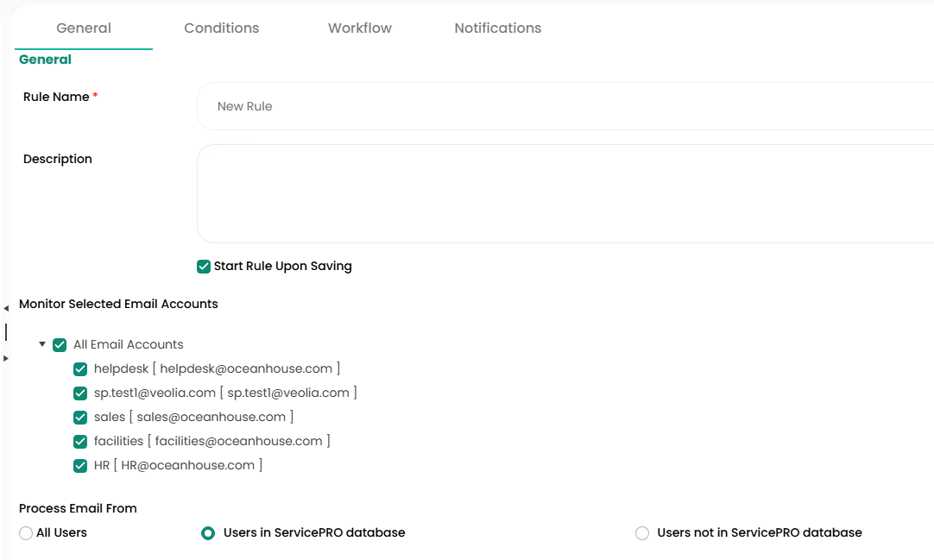
Task: Toggle the facilities email account checkbox
Action: [80, 442]
